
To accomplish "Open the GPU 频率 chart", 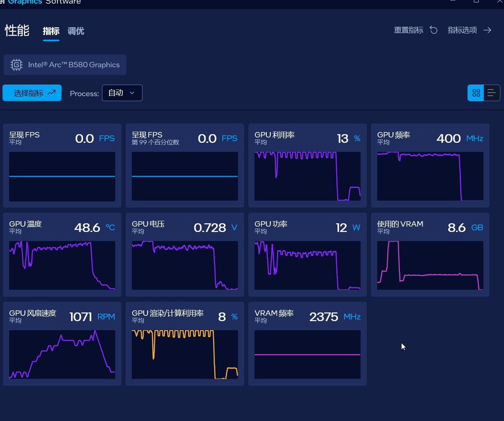I will tap(430, 177).
